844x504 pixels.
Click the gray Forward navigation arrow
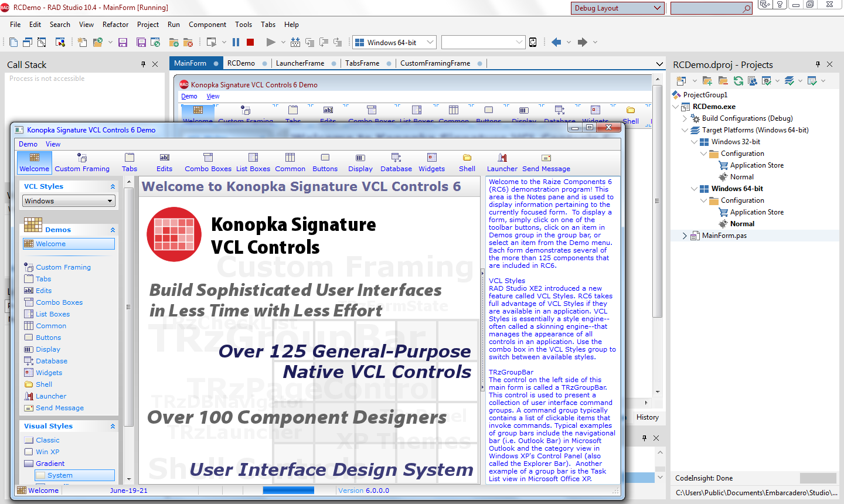tap(582, 42)
